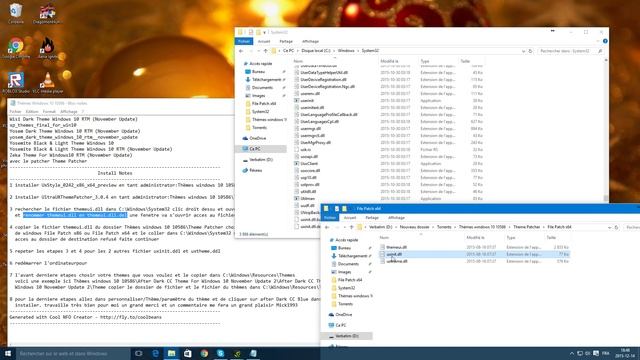Open the Partage tab in File Patch x64 window
This screenshot has width=640, height=360.
click(372, 218)
